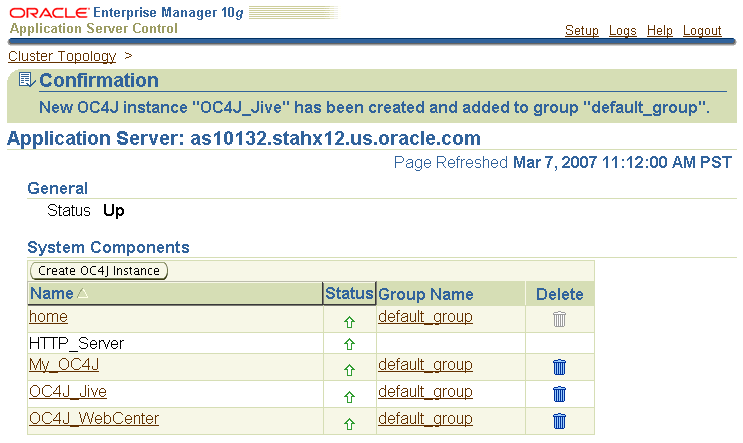
Task: Click the delete trash icon for My_OC4J
Action: pyautogui.click(x=559, y=367)
